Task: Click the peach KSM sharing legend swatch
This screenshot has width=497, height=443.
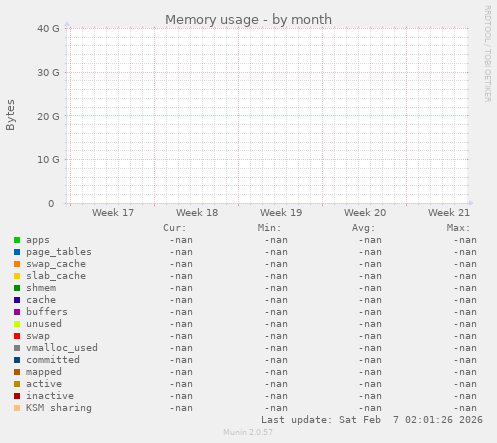Action: [x=17, y=408]
